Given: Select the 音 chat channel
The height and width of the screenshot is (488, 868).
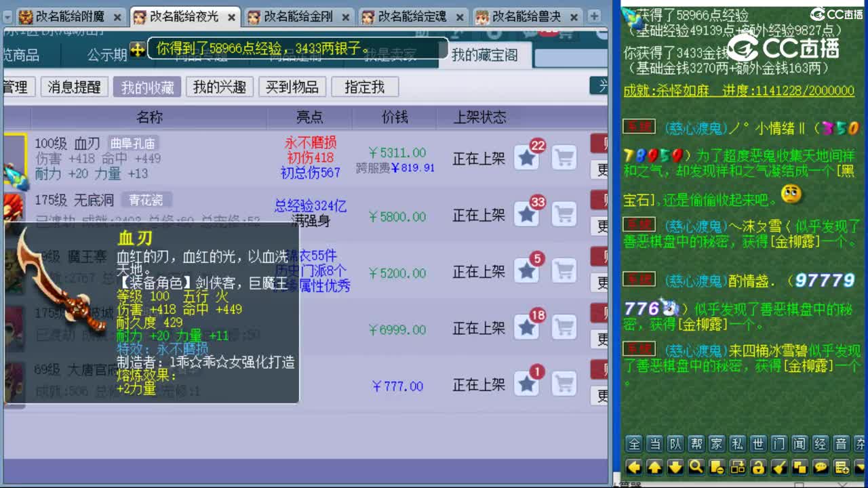Looking at the screenshot, I should [842, 444].
